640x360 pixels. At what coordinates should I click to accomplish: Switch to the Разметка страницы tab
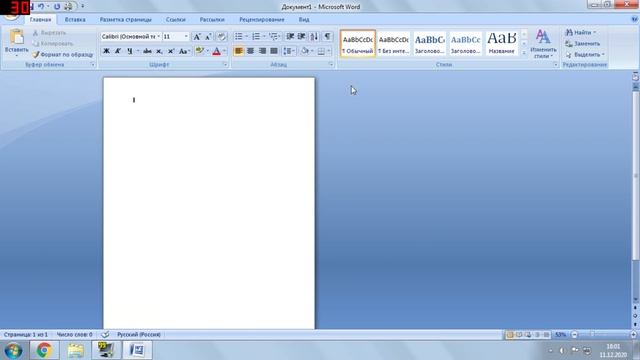125,19
